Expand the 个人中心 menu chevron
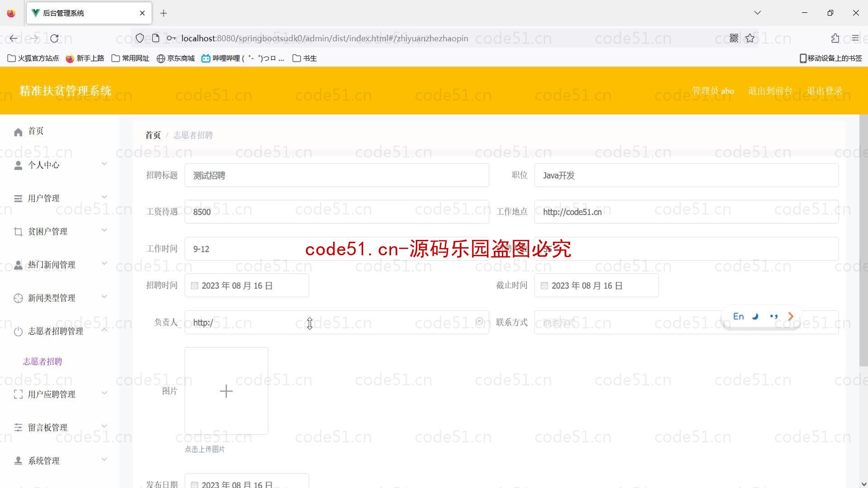Image resolution: width=868 pixels, height=488 pixels. click(104, 164)
